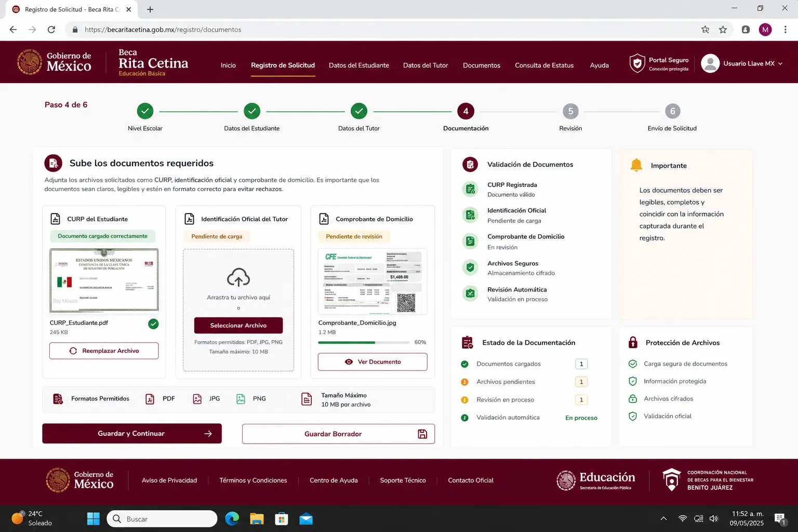Image resolution: width=798 pixels, height=532 pixels.
Task: Click the PDF format icon
Action: point(150,399)
